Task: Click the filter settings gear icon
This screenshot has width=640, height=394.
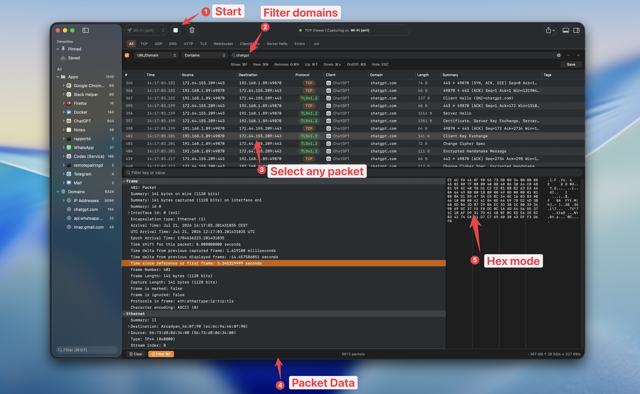Action: [559, 55]
